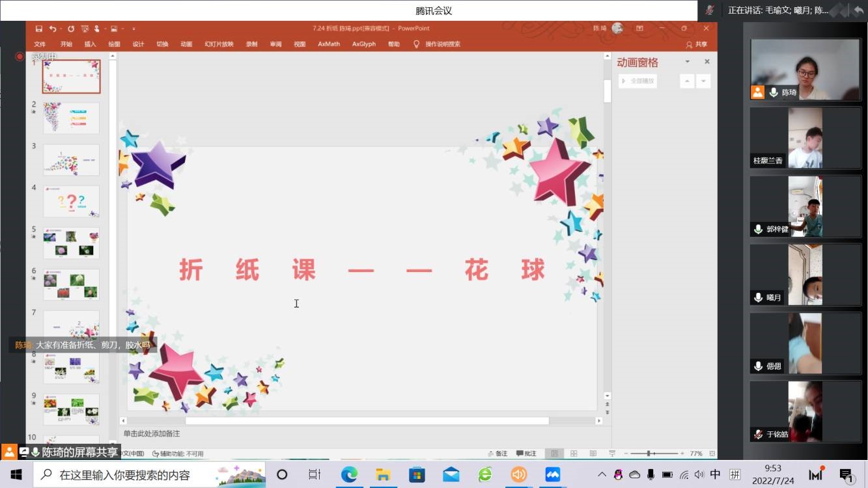The height and width of the screenshot is (488, 868).
Task: Click 操作说明搜索 to search commands
Action: pos(440,44)
